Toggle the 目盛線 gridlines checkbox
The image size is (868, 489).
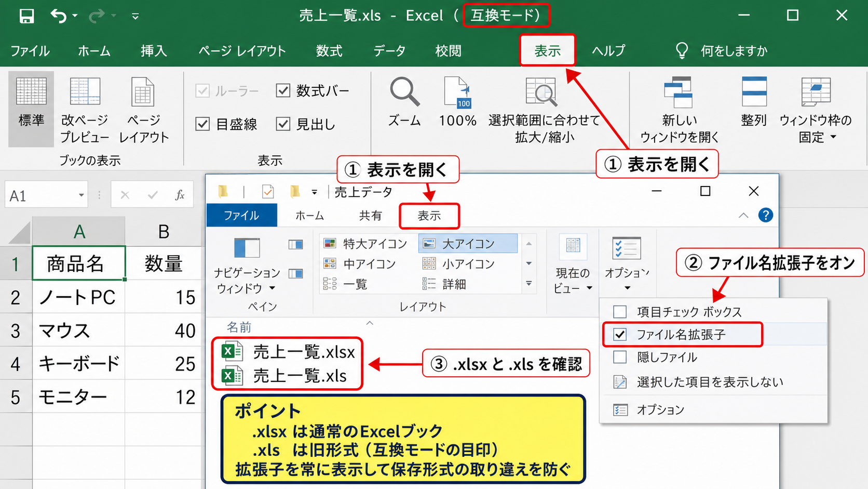202,124
